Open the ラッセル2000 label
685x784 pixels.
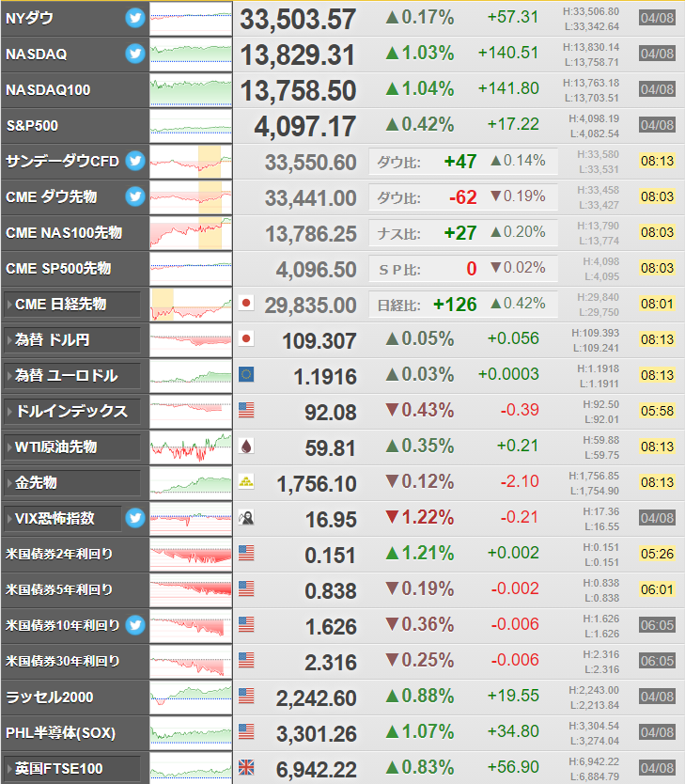pyautogui.click(x=50, y=697)
